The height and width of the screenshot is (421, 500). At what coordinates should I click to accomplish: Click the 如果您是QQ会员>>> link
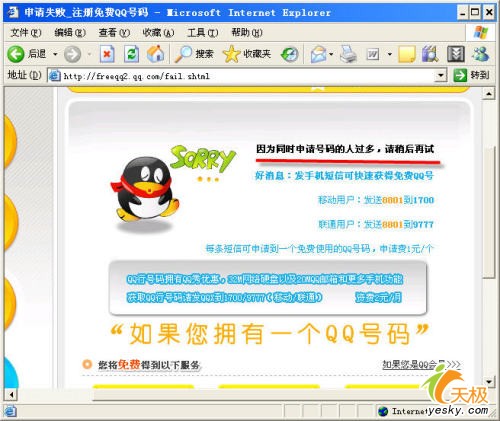pyautogui.click(x=421, y=364)
